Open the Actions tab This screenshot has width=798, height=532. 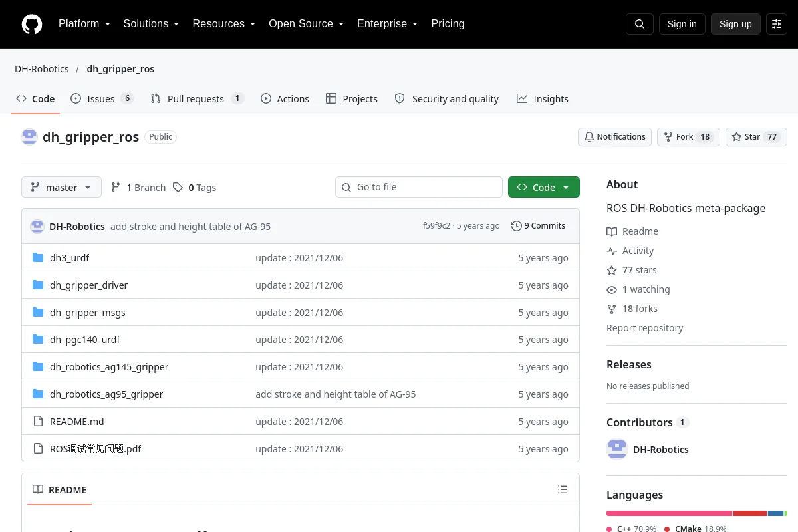tap(285, 99)
